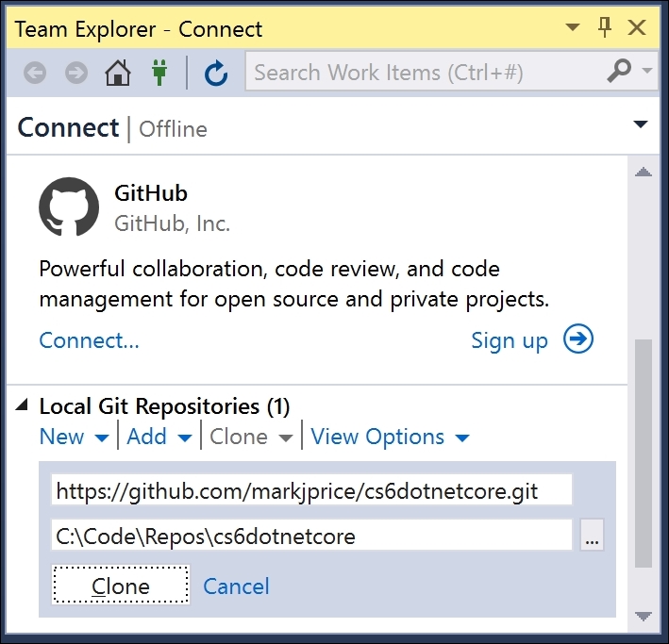Refresh the Team Explorer page
The width and height of the screenshot is (669, 644).
point(216,73)
